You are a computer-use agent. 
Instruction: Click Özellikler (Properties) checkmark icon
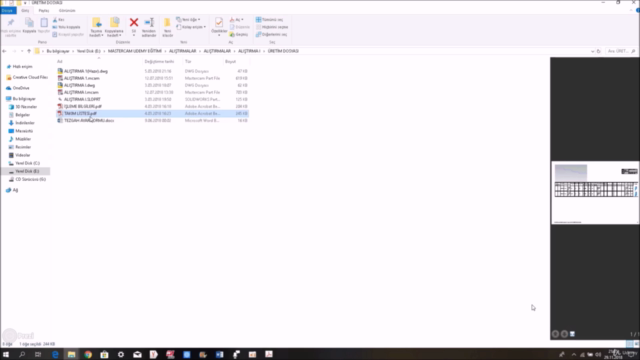[219, 25]
